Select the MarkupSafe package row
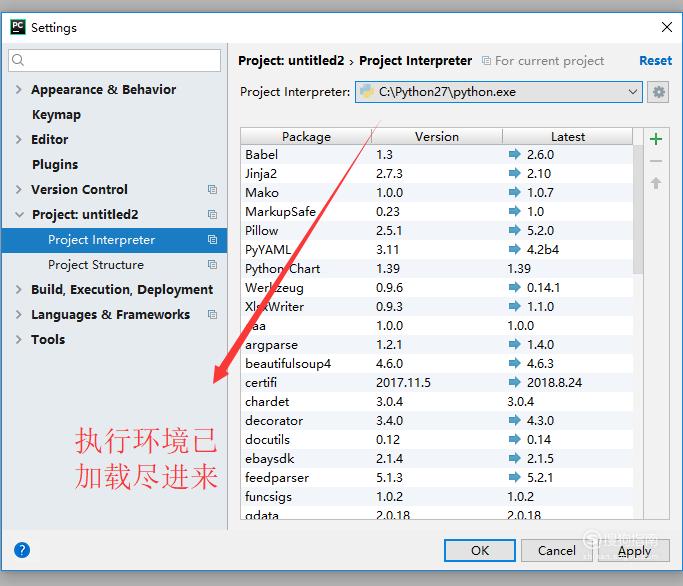This screenshot has height=586, width=683. click(437, 211)
